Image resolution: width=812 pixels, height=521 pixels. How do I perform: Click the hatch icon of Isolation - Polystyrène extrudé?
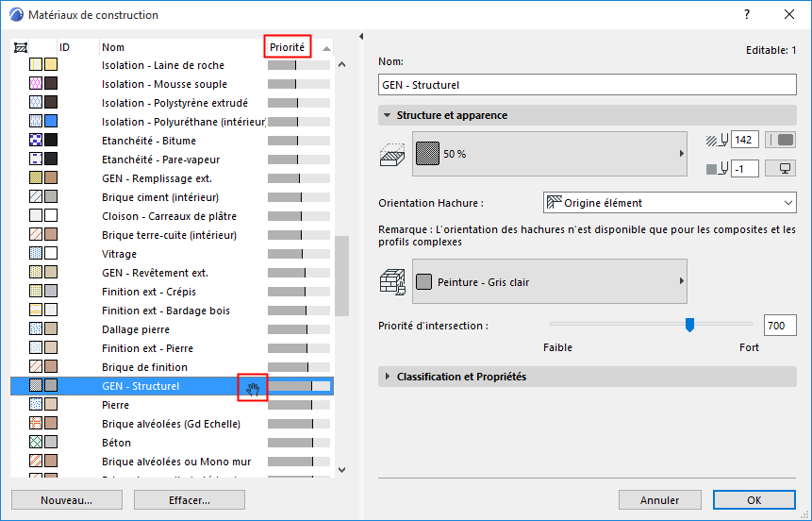pyautogui.click(x=36, y=103)
